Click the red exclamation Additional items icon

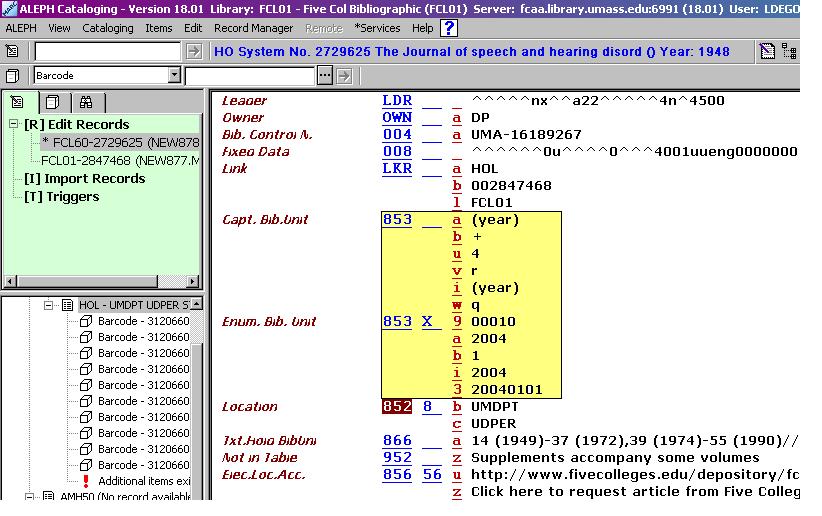pyautogui.click(x=86, y=481)
